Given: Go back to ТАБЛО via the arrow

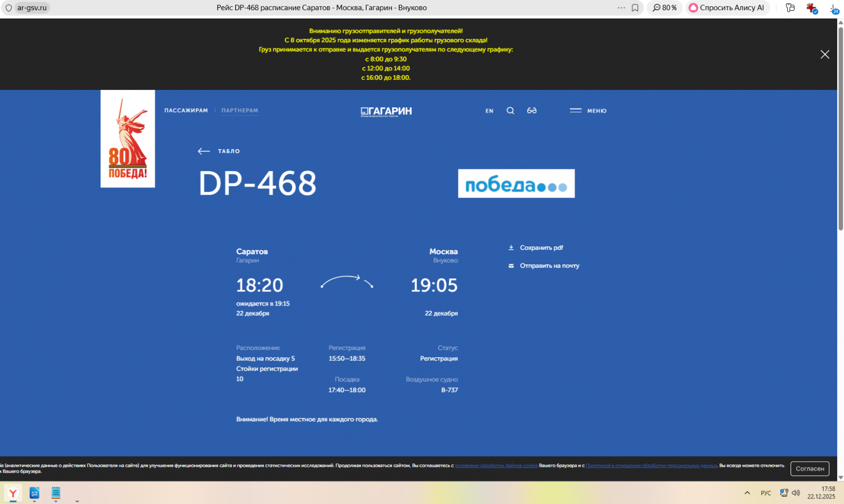Looking at the screenshot, I should coord(204,151).
